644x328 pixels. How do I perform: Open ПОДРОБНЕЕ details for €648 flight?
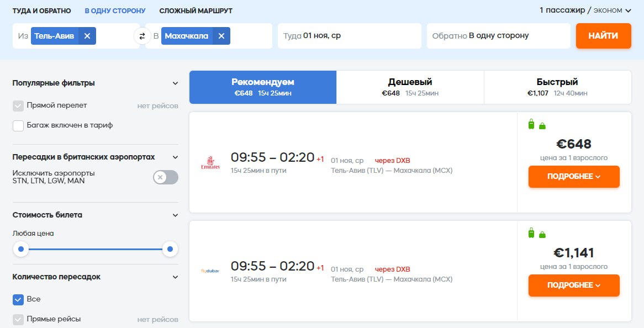tap(574, 177)
